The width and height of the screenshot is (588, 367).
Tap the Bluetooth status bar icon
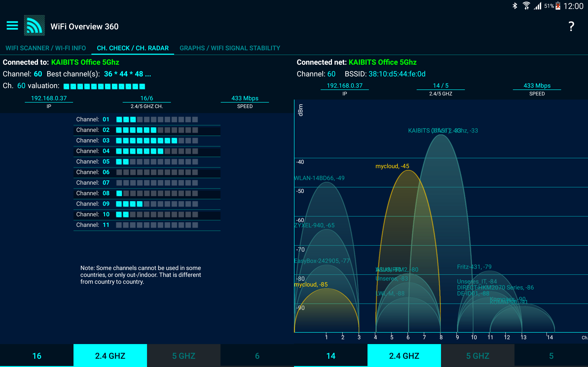(x=515, y=6)
